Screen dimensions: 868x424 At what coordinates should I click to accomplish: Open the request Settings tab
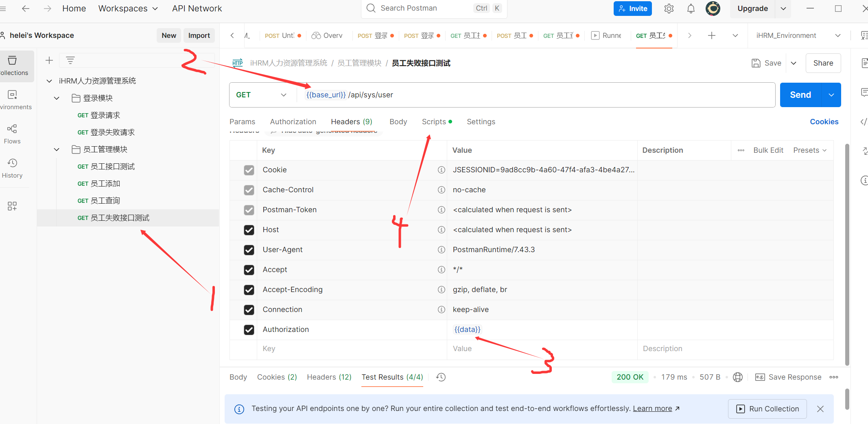point(481,122)
